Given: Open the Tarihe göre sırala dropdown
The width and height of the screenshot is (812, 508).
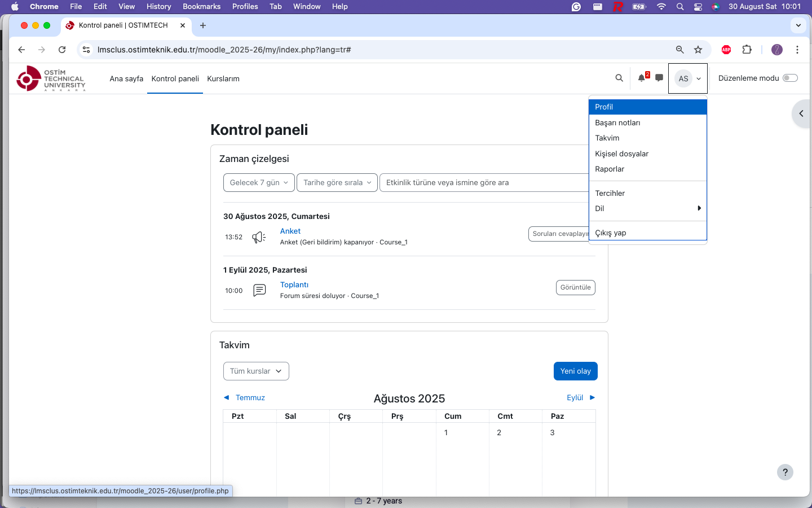Looking at the screenshot, I should point(337,183).
